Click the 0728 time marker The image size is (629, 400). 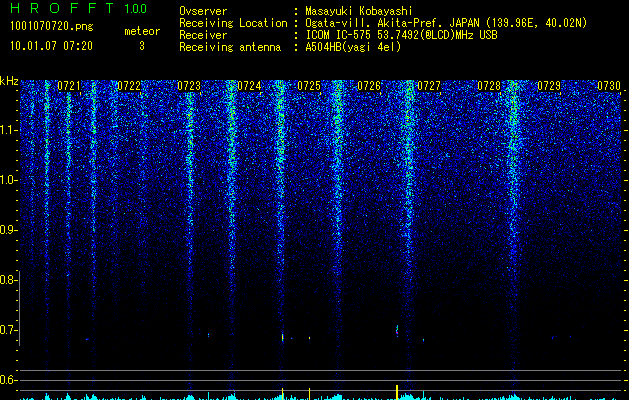point(489,86)
